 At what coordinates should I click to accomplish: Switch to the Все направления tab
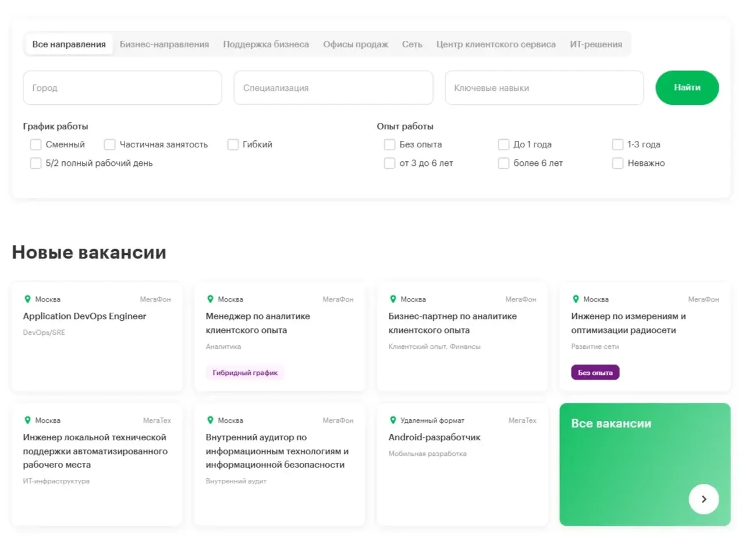[69, 44]
